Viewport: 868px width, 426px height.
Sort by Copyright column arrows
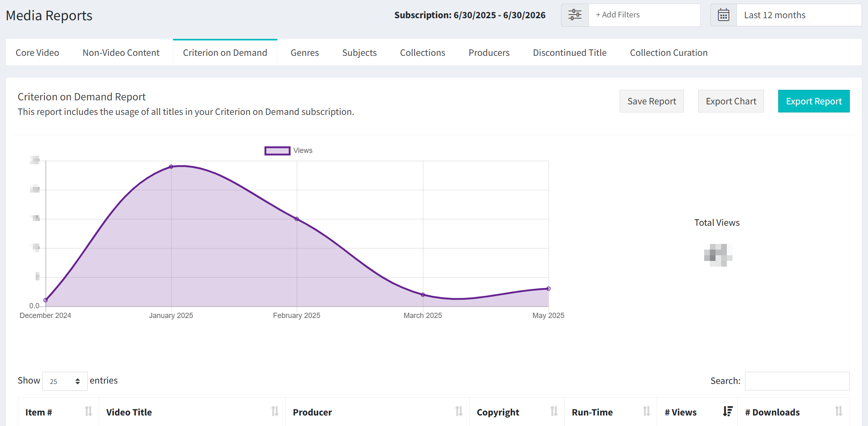pyautogui.click(x=554, y=411)
